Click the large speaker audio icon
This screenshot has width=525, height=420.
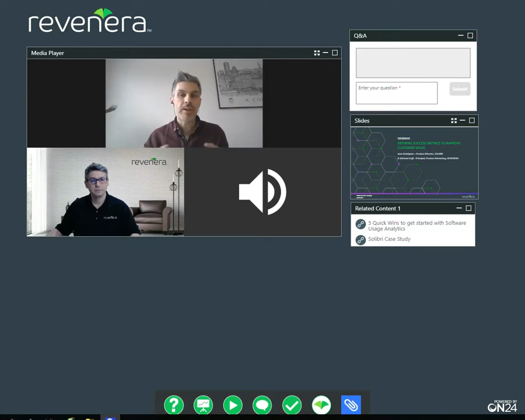pyautogui.click(x=262, y=192)
